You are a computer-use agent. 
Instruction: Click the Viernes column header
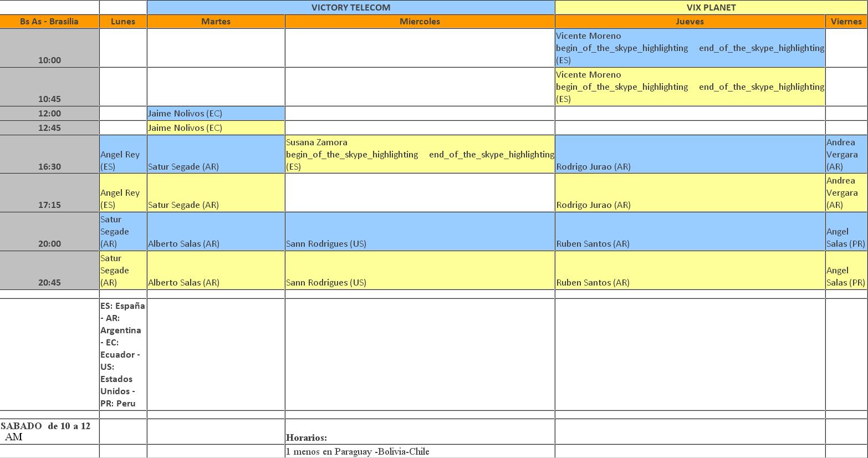click(846, 22)
